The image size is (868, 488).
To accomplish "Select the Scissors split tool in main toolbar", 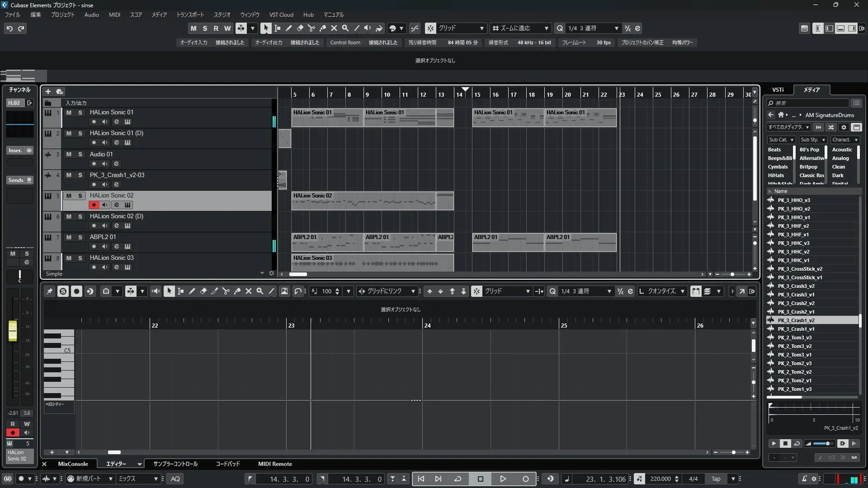I will 311,28.
